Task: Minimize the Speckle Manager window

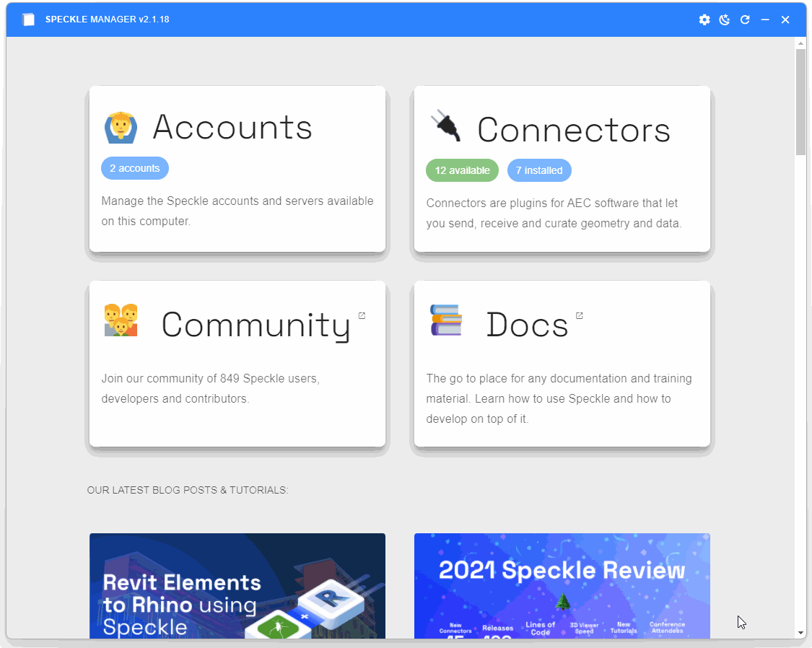Action: [x=765, y=19]
